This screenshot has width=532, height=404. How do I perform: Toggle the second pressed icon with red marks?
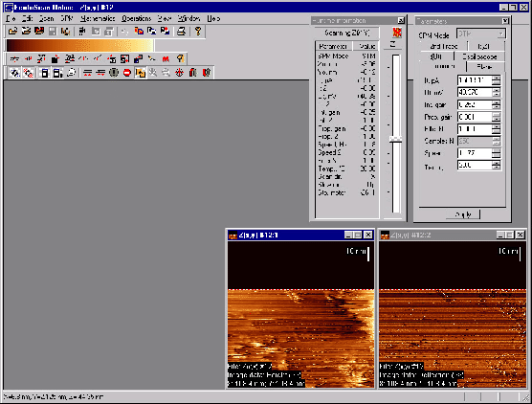click(x=28, y=73)
